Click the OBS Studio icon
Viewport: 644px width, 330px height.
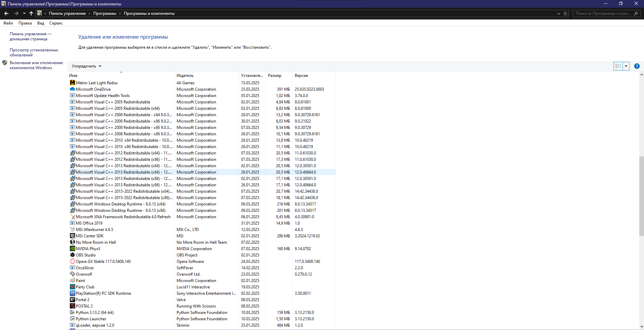pos(72,255)
